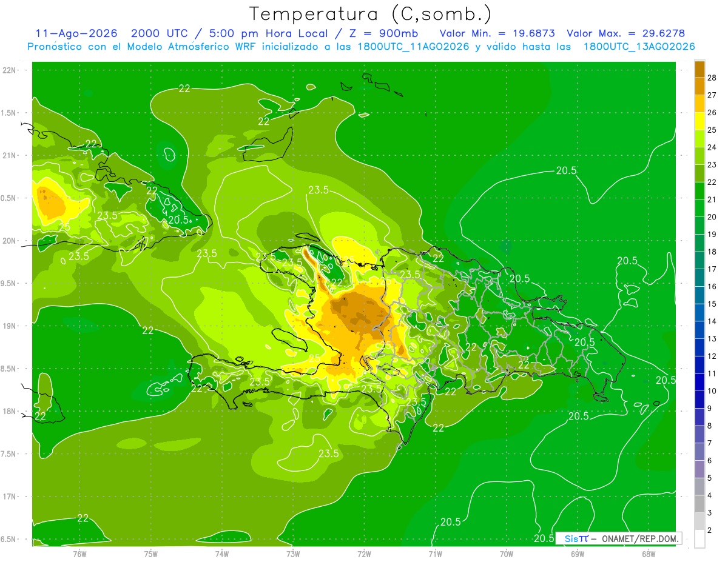Viewport: 728px width, 562px height.
Task: Click the '21N' latitude axis label
Action: (9, 155)
